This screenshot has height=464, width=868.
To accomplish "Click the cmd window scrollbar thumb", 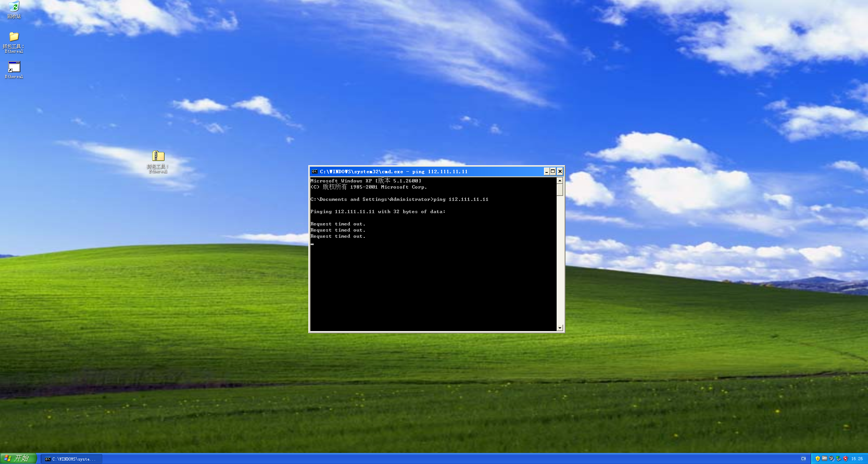I will pos(560,190).
